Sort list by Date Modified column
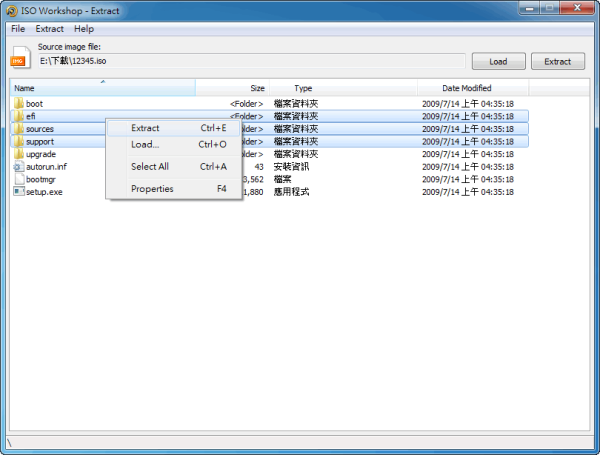 click(467, 88)
